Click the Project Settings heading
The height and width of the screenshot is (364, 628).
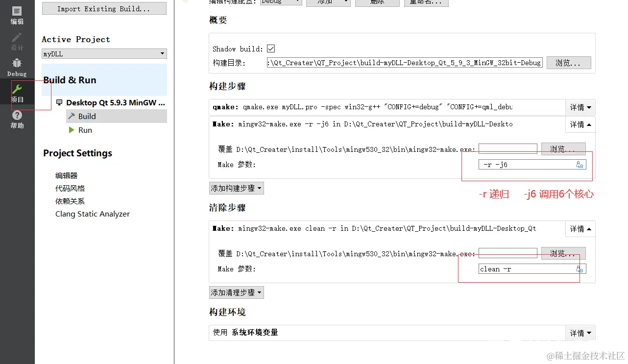[77, 153]
